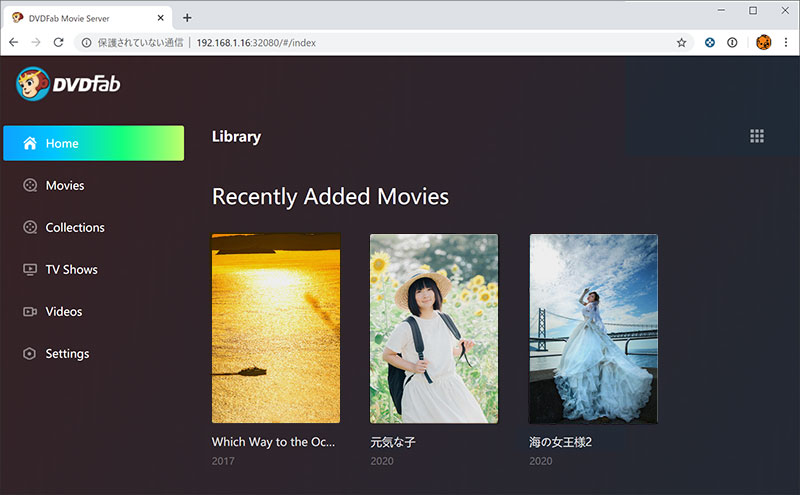Open the white dress bridge poster
This screenshot has height=495, width=800.
click(593, 329)
